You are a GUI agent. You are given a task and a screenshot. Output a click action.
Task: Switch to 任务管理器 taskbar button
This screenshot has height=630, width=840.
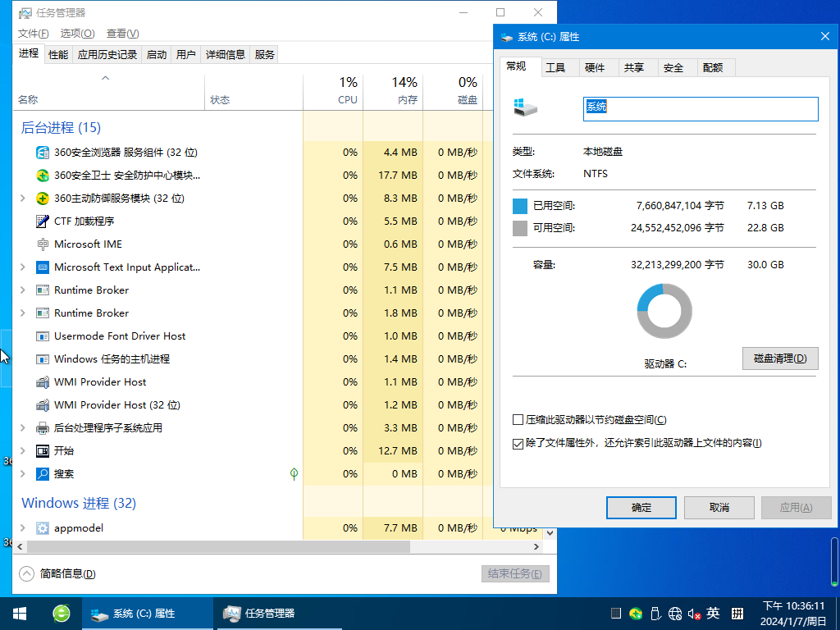click(277, 614)
